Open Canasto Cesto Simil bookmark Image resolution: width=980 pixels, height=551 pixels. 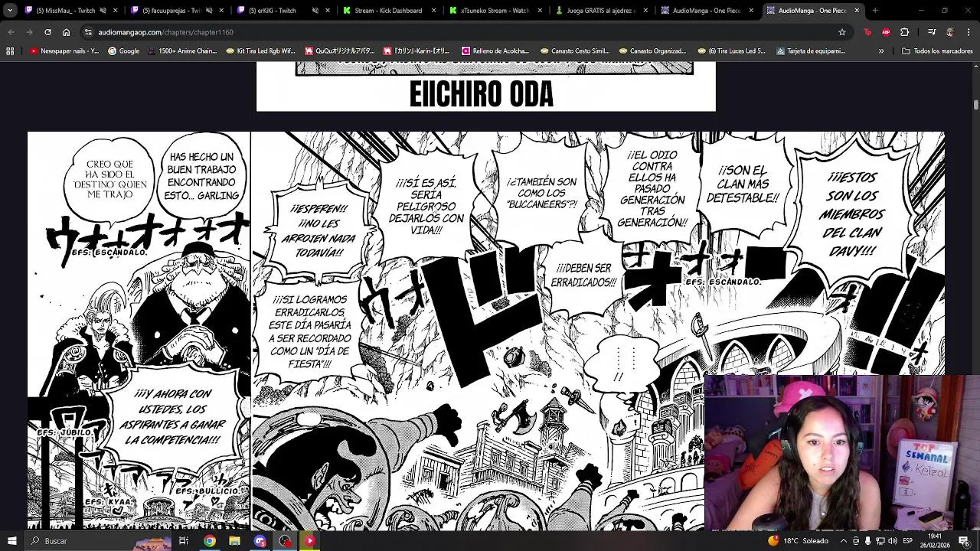point(575,51)
